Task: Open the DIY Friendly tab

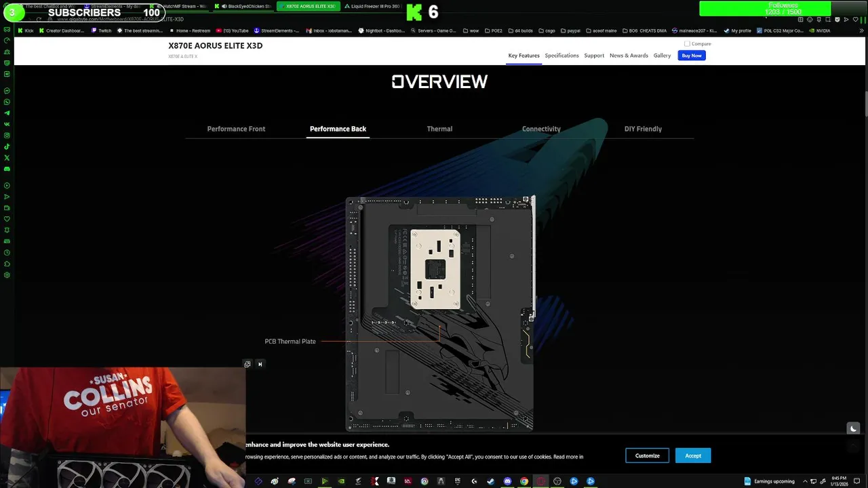Action: click(x=643, y=129)
